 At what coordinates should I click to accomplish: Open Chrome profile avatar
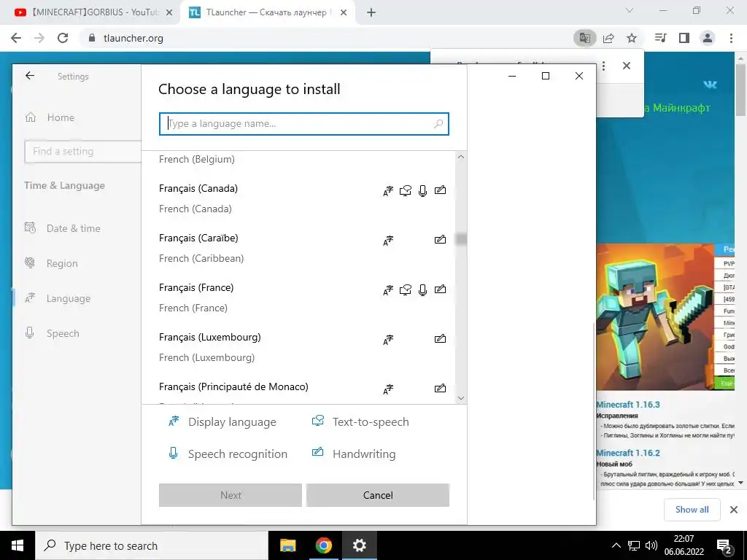click(x=708, y=38)
